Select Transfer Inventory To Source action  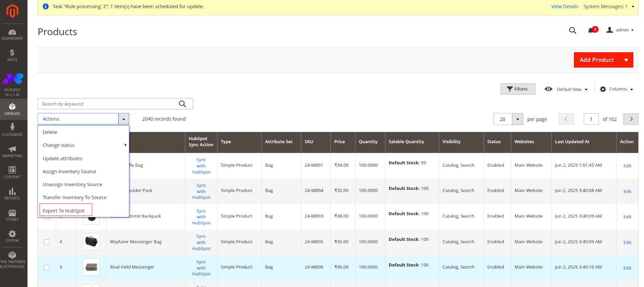click(83, 197)
